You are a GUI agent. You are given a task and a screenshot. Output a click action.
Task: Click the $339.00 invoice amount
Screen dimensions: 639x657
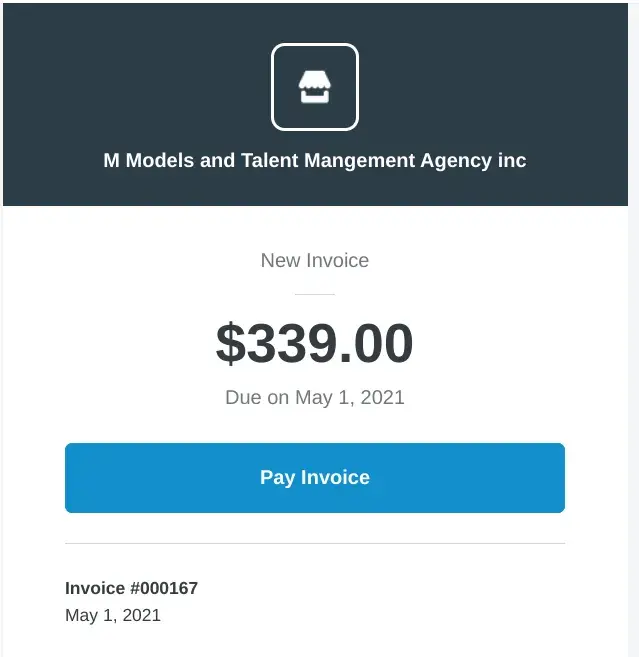click(314, 343)
